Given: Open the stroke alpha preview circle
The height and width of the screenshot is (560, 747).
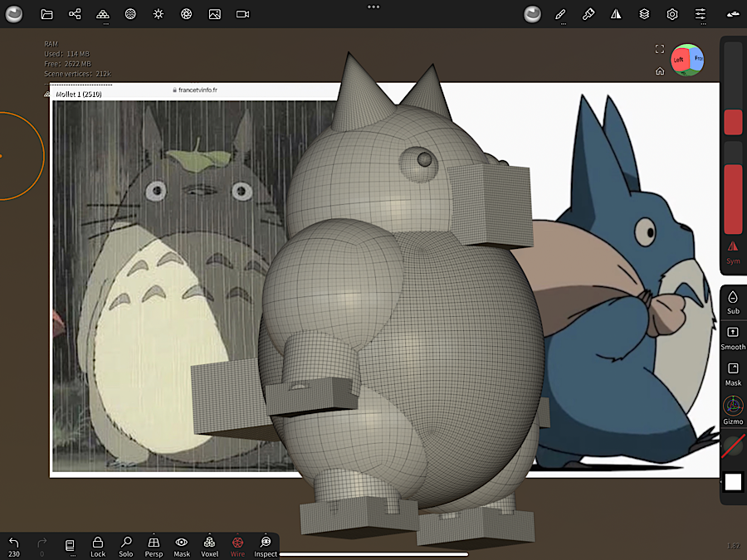Looking at the screenshot, I should pos(733,446).
